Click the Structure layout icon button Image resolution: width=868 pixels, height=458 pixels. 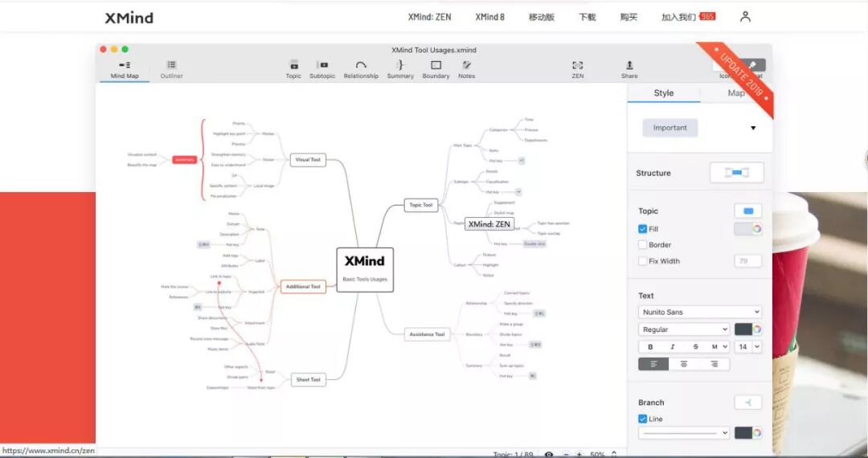click(737, 173)
